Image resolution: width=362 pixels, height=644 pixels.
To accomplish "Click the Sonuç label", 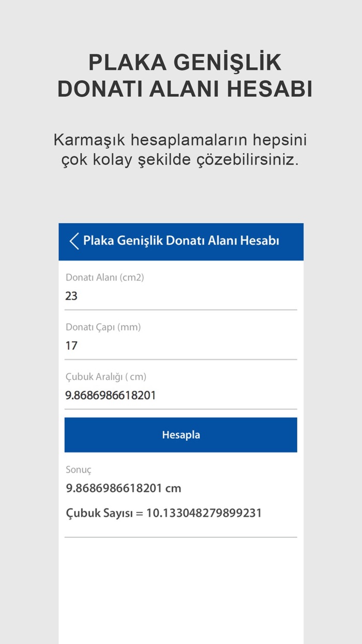I will (78, 470).
